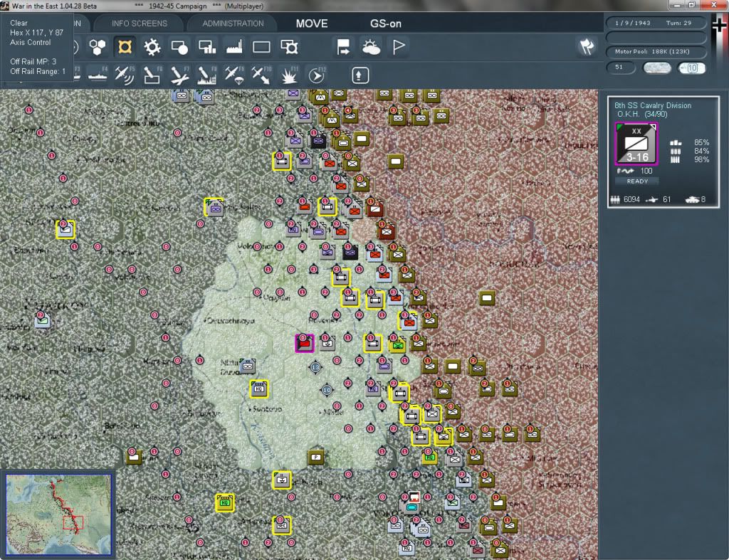729x560 pixels.
Task: Click the rectangle-with-circle toolbar icon
Action: pyautogui.click(x=179, y=47)
